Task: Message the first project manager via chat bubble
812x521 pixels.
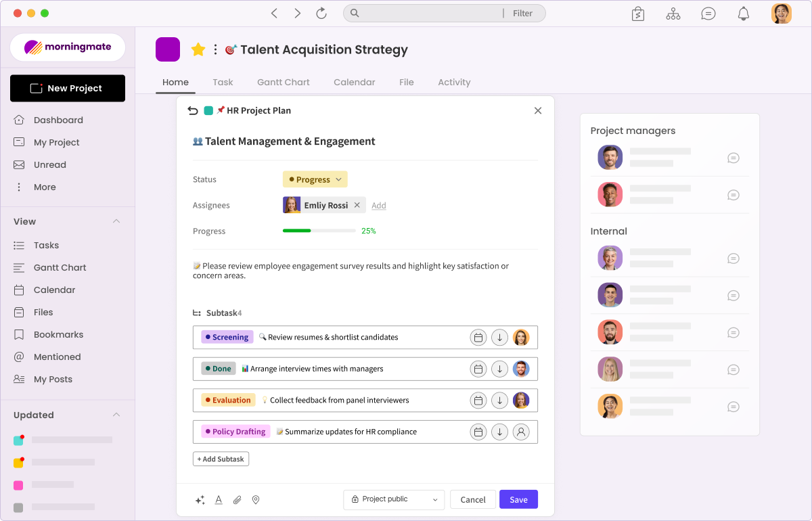Action: pyautogui.click(x=733, y=158)
